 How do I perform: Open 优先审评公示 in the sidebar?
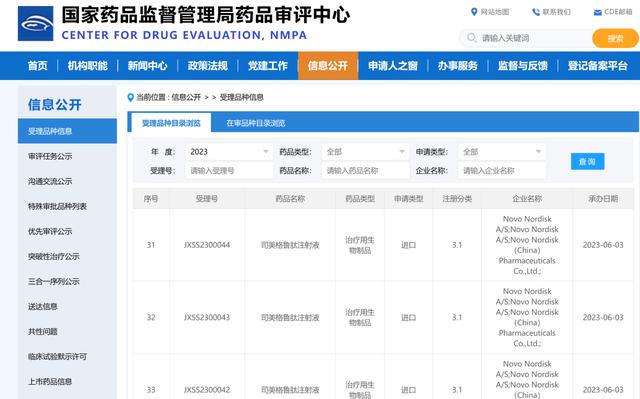point(50,231)
